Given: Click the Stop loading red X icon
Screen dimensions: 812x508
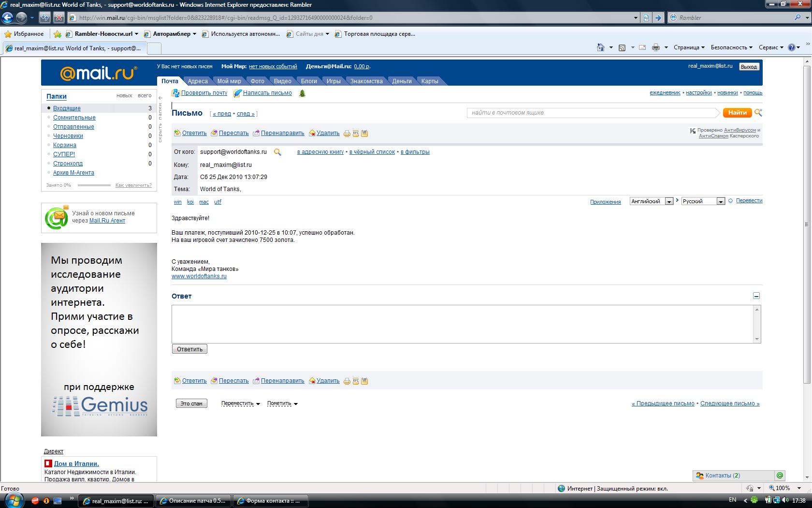Looking at the screenshot, I should tap(58, 17).
